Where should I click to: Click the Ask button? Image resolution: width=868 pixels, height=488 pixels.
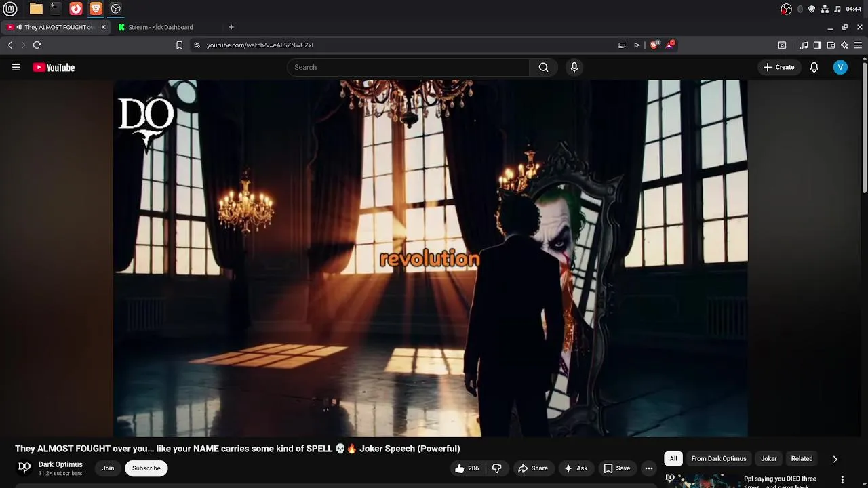[575, 468]
